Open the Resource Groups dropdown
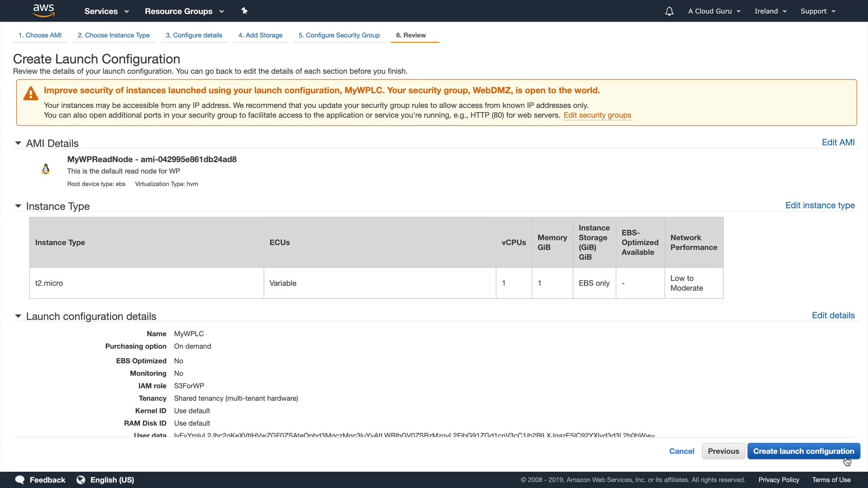The height and width of the screenshot is (488, 868). (x=184, y=11)
